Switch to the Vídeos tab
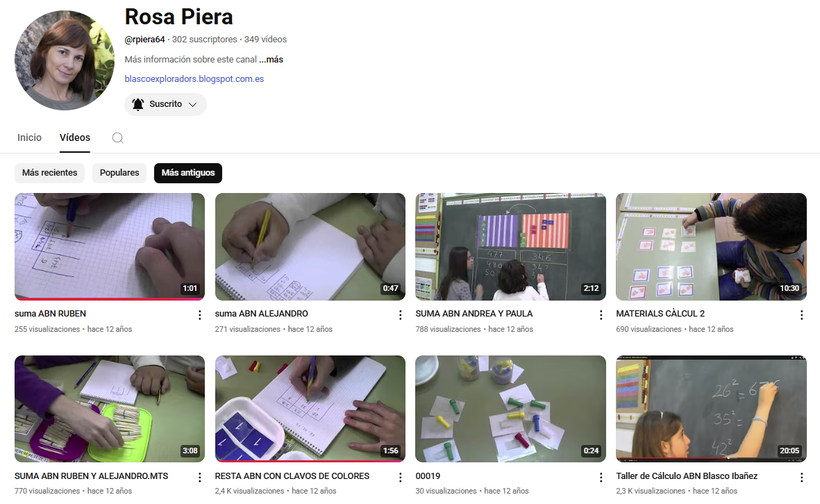Viewport: 820px width, 504px height. coord(75,137)
